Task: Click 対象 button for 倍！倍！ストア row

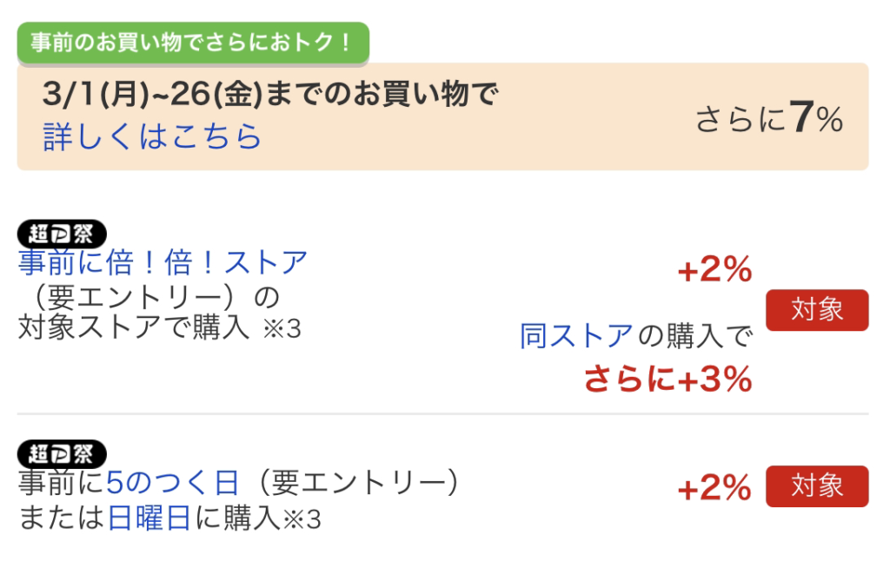Action: (x=817, y=309)
